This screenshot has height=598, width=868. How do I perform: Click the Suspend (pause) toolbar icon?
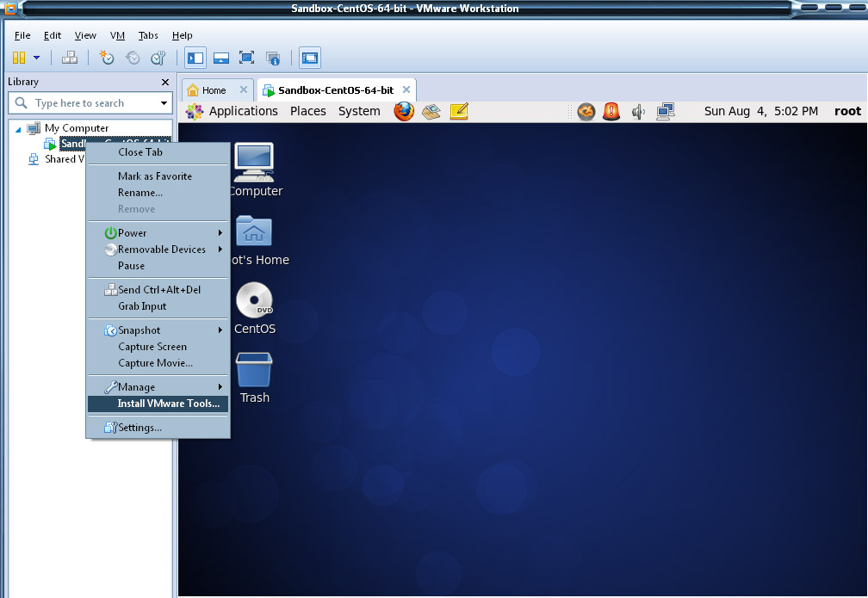click(x=19, y=58)
